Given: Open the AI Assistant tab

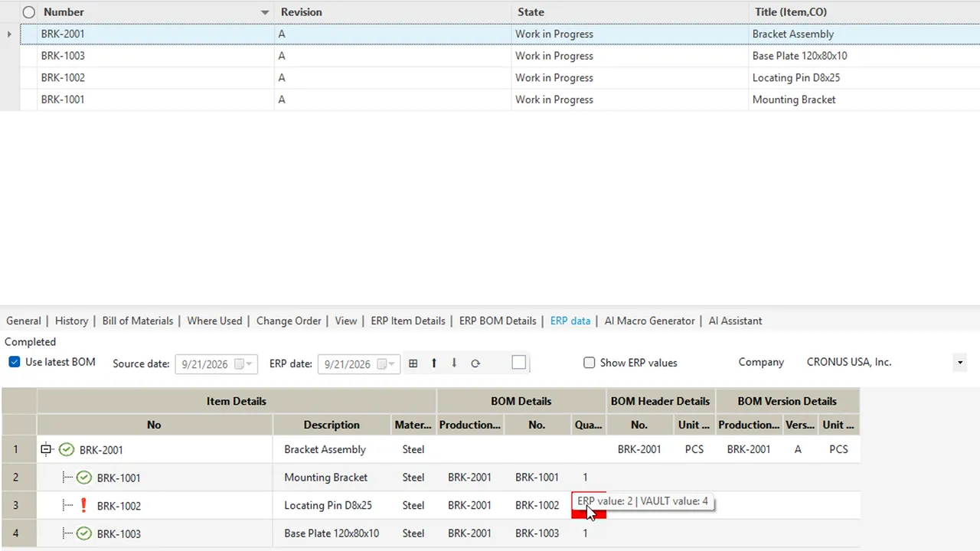Looking at the screenshot, I should (x=735, y=321).
